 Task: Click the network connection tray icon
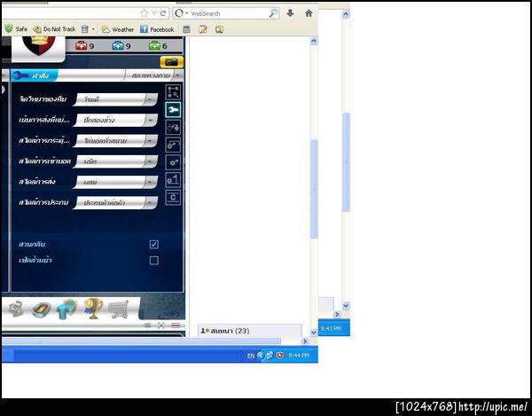270,356
